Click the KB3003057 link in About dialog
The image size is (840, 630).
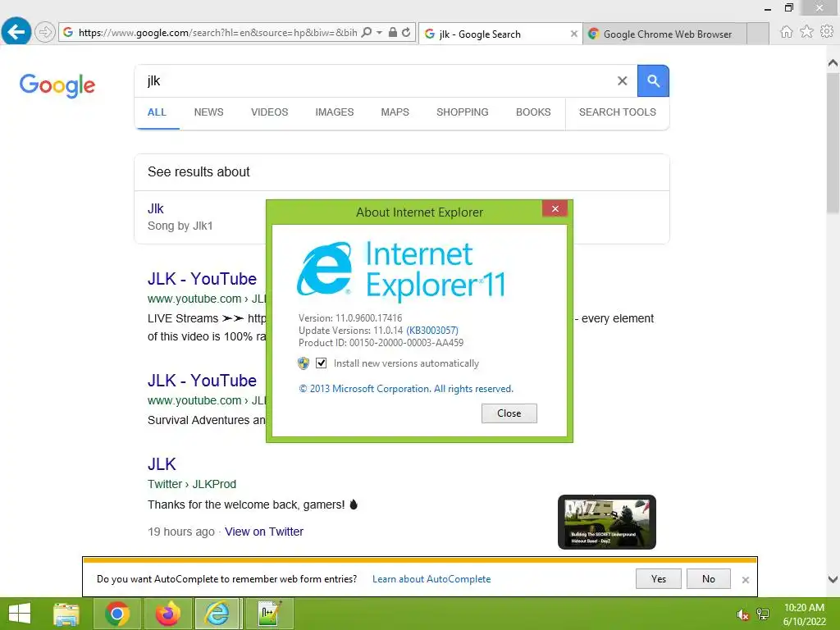[432, 331]
